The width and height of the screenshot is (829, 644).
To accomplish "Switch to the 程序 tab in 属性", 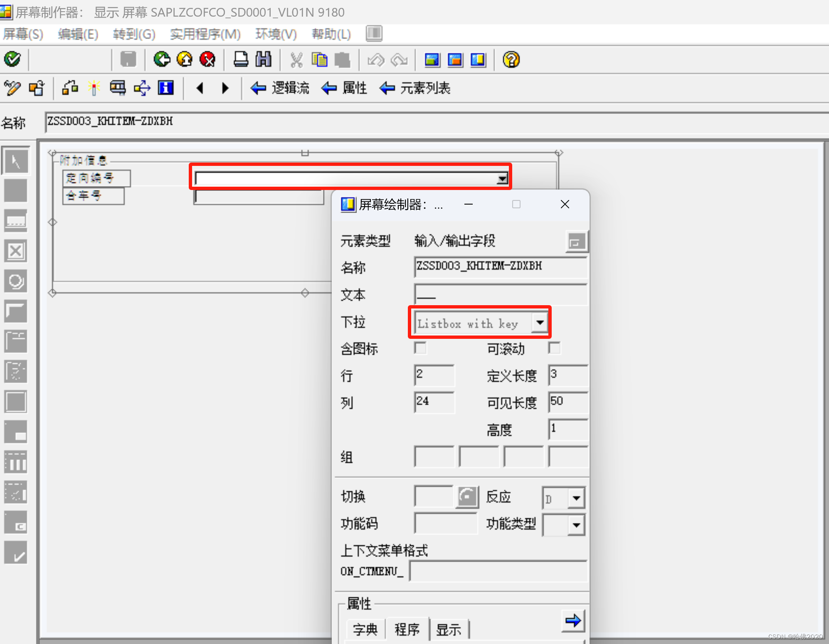I will pos(407,629).
